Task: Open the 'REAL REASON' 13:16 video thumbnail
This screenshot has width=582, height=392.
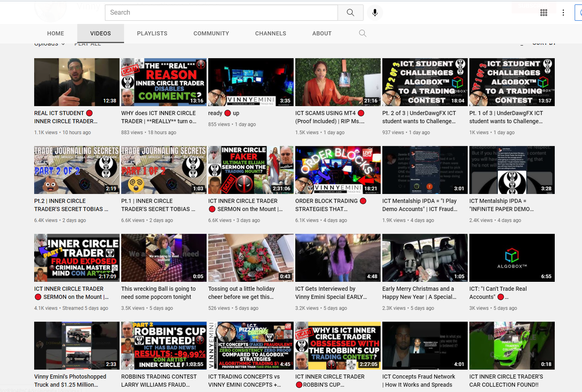Action: tap(164, 82)
